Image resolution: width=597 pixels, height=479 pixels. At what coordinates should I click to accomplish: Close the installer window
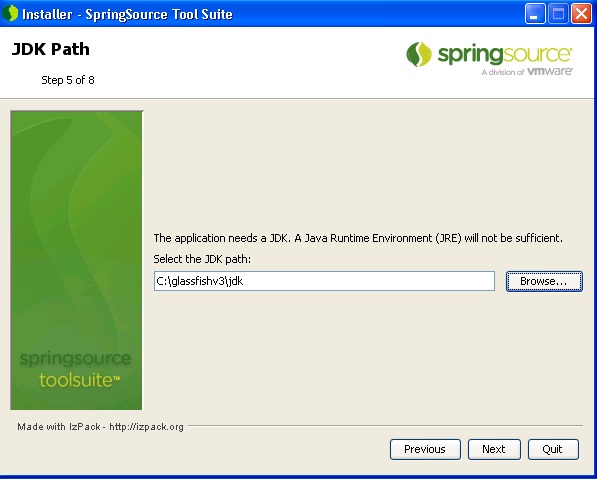(x=581, y=14)
